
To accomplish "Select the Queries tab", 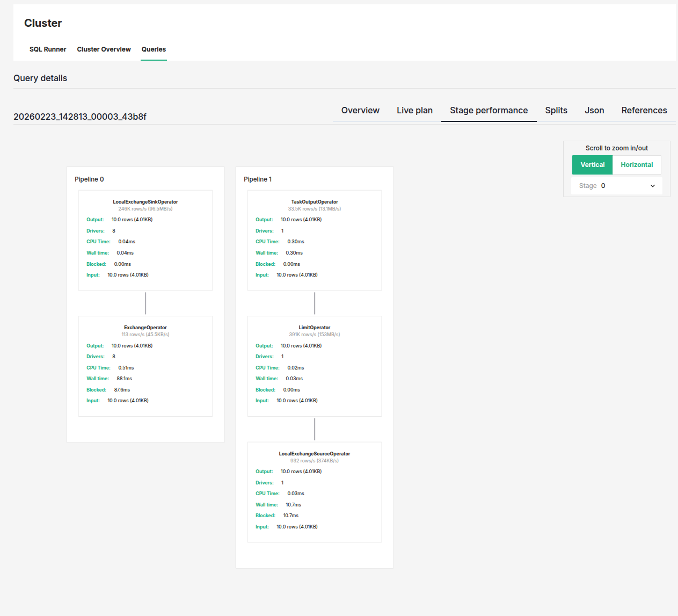I will coord(154,49).
